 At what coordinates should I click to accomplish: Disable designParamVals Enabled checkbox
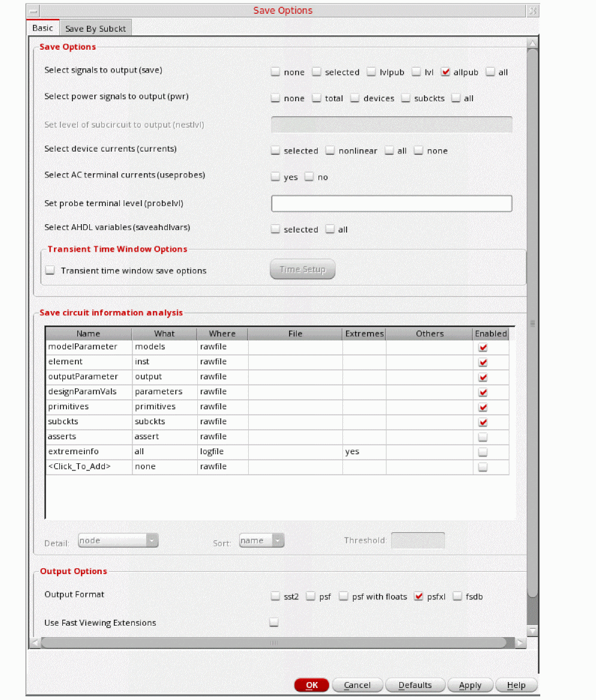click(483, 392)
